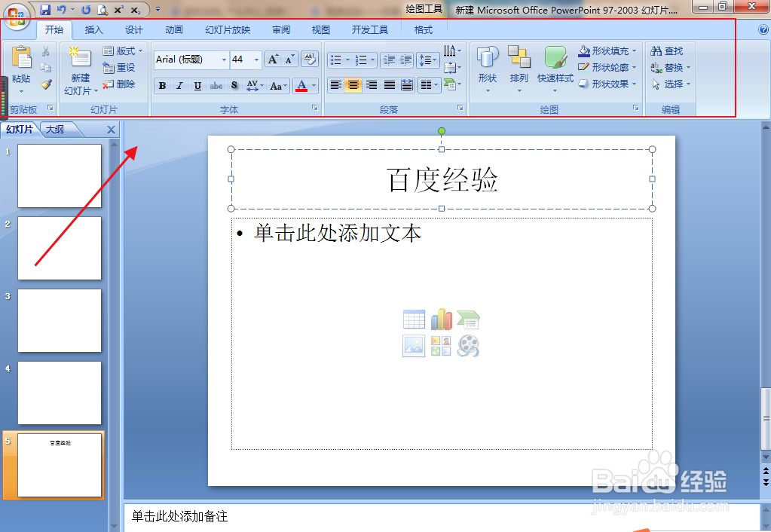This screenshot has width=771, height=532.
Task: Insert media clip via placeholder icon
Action: [x=468, y=346]
